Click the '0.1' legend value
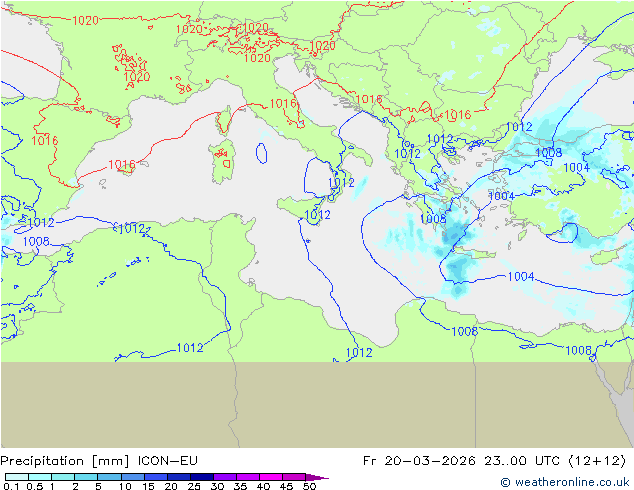634x490 pixels. coord(11,486)
